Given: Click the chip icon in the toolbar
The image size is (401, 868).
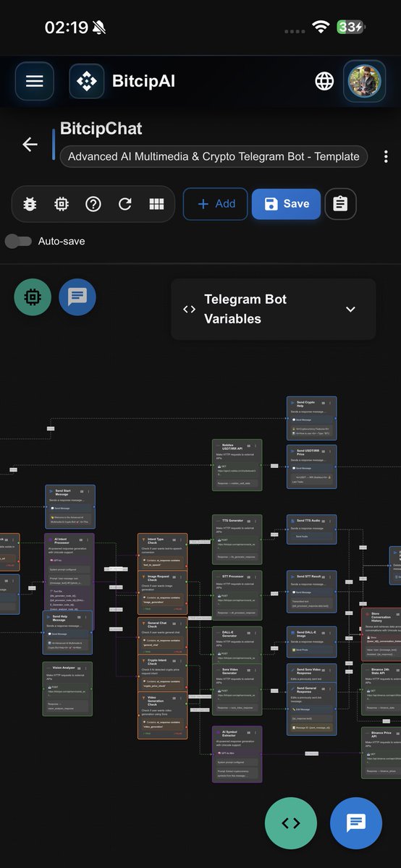Looking at the screenshot, I should click(x=62, y=204).
